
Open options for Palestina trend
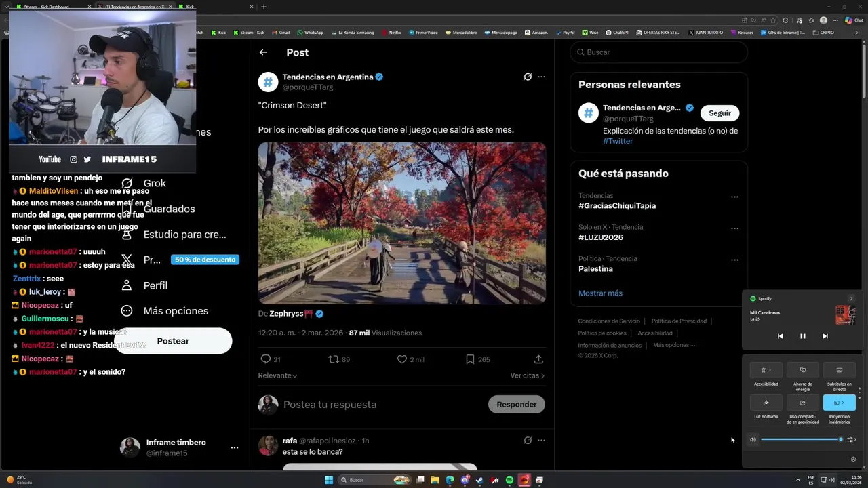tap(734, 260)
